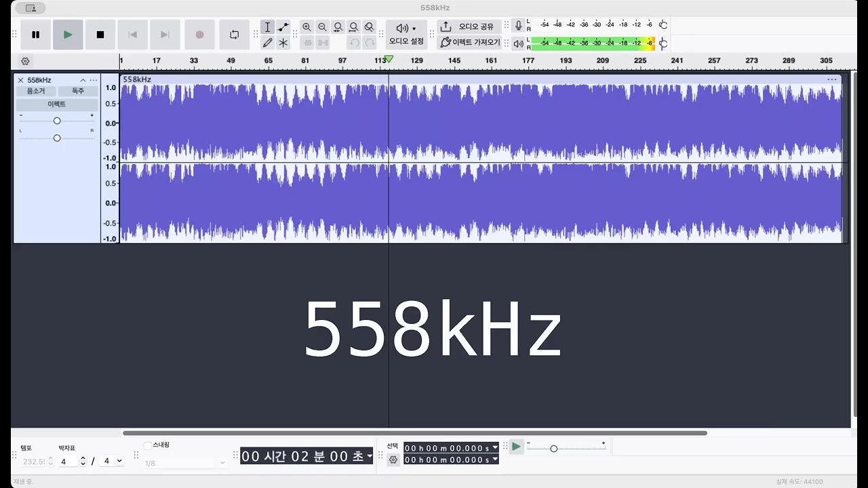Open track 이펙트 effects button

pyautogui.click(x=57, y=104)
